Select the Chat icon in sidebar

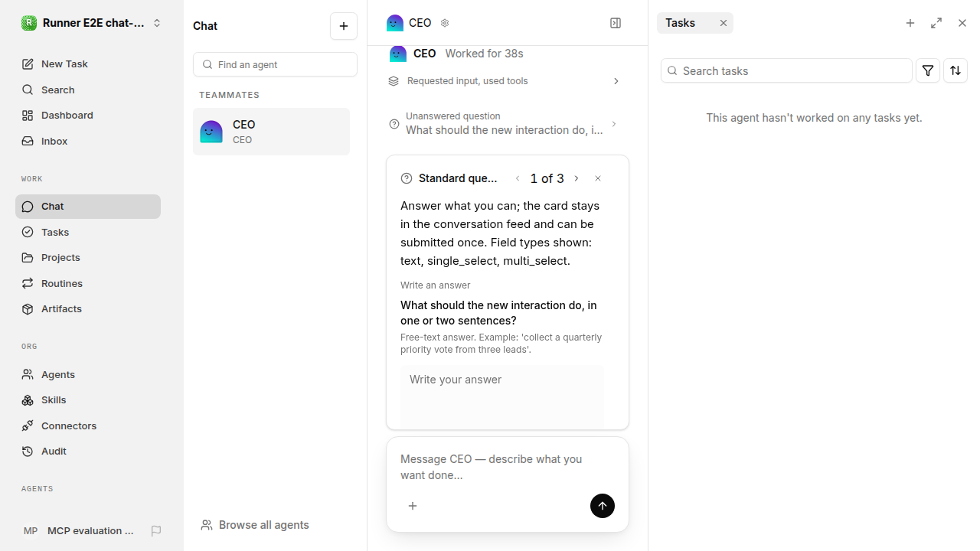click(x=28, y=207)
